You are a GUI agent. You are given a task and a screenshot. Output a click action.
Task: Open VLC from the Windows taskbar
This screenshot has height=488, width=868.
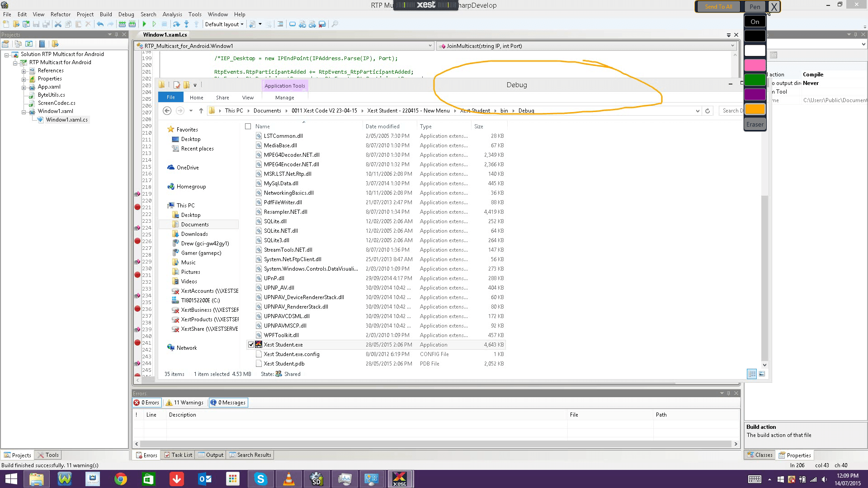[x=288, y=479]
